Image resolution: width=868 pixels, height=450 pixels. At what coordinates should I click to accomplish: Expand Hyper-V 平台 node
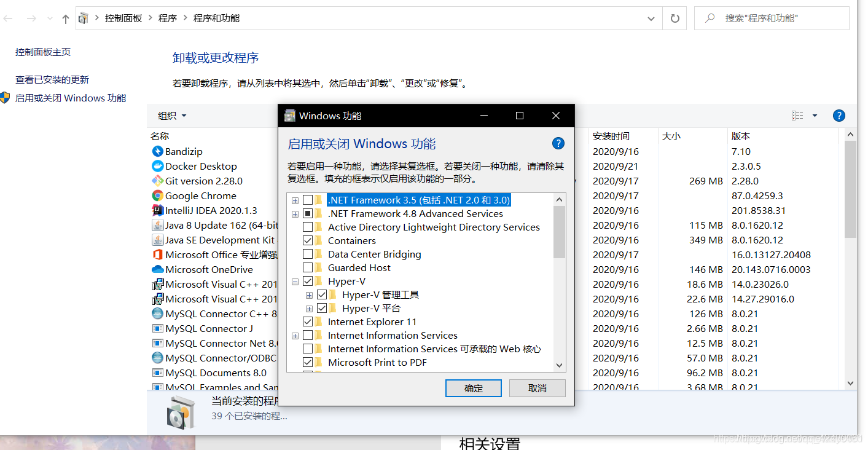tap(309, 309)
